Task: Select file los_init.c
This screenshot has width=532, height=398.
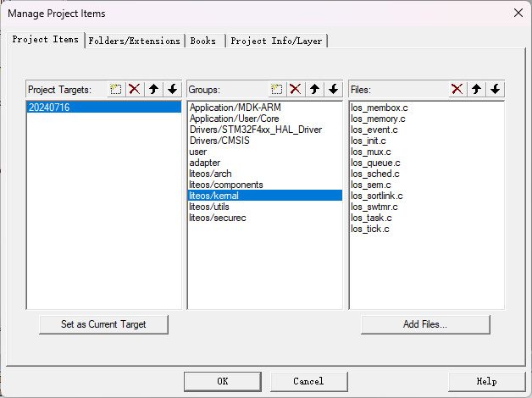Action: click(x=426, y=141)
